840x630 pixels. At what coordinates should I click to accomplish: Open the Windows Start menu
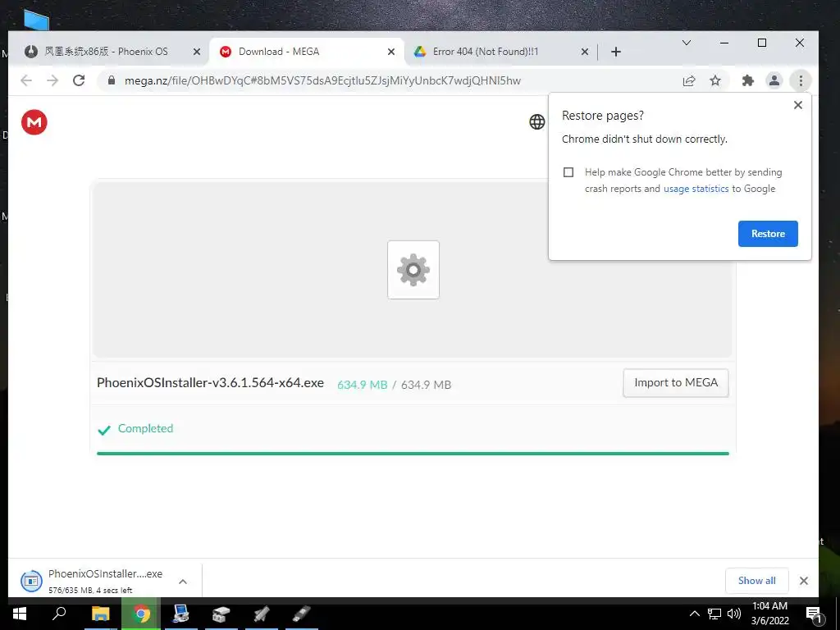point(20,614)
